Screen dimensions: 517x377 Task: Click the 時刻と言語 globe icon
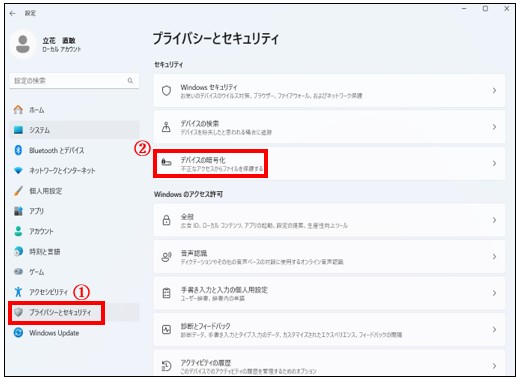pos(18,251)
